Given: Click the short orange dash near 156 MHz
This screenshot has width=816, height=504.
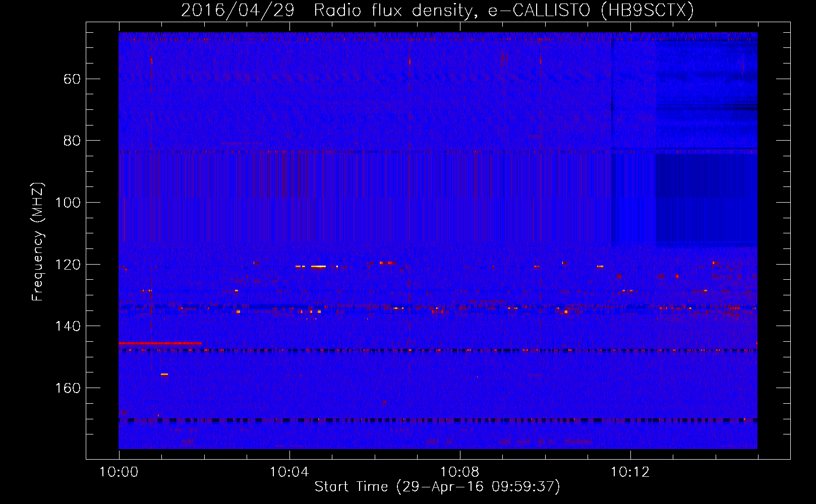Looking at the screenshot, I should tap(164, 374).
